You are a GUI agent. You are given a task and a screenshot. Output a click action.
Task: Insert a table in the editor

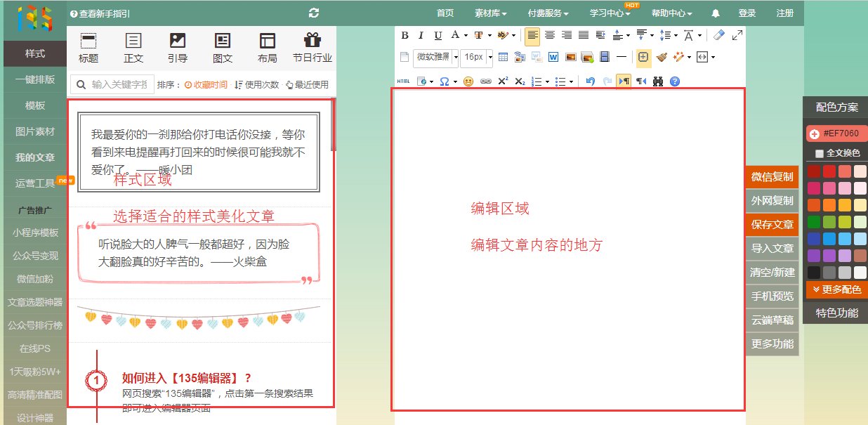(x=504, y=57)
